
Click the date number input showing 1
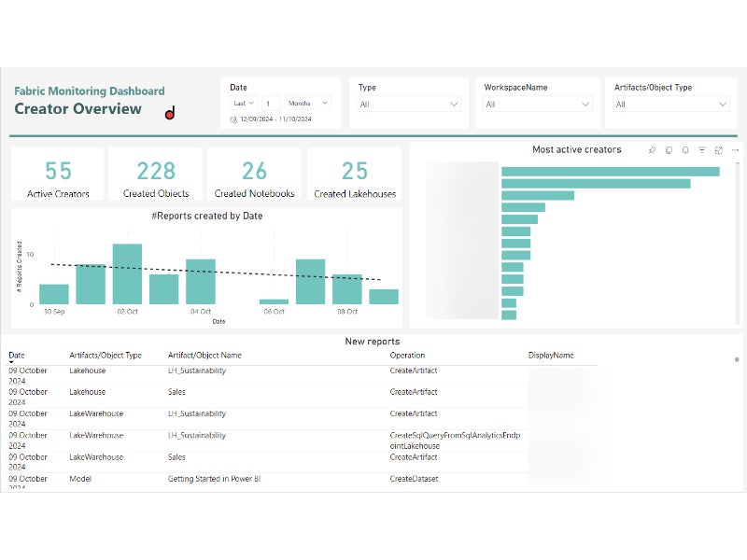270,103
